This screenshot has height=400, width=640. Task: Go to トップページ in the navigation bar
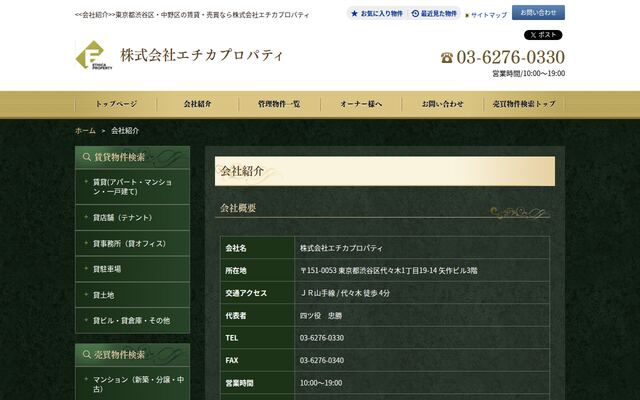tap(116, 104)
